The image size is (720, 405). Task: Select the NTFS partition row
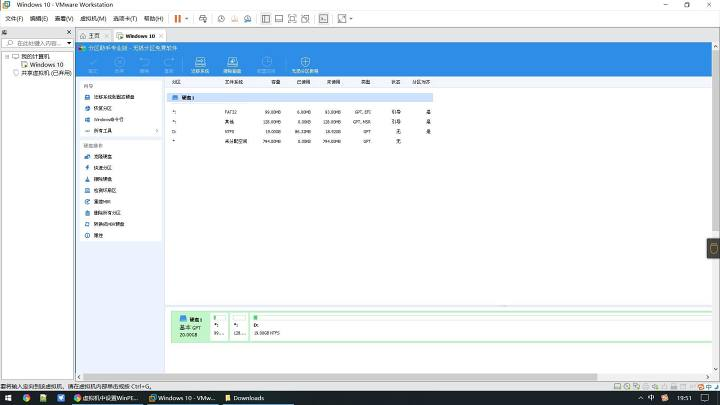tap(299, 131)
